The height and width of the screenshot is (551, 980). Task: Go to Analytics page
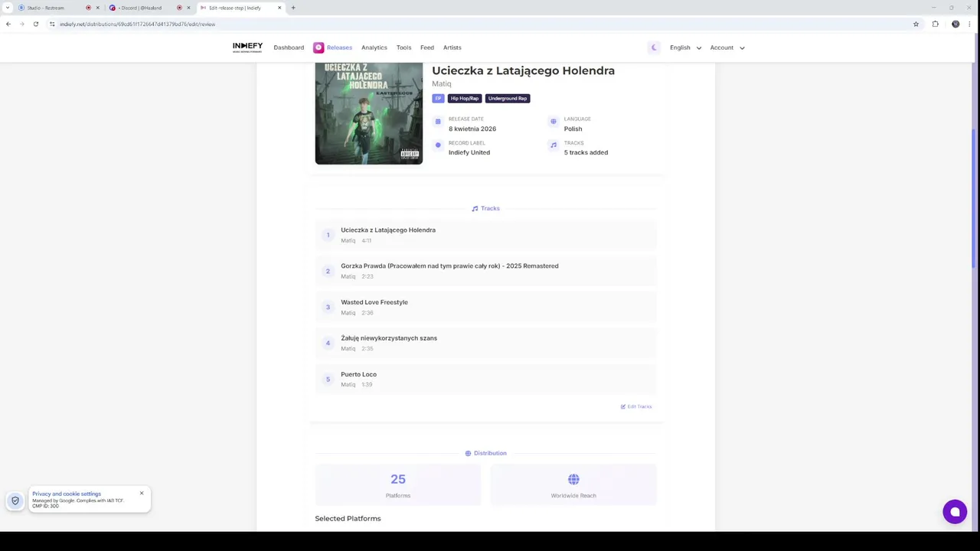point(374,47)
